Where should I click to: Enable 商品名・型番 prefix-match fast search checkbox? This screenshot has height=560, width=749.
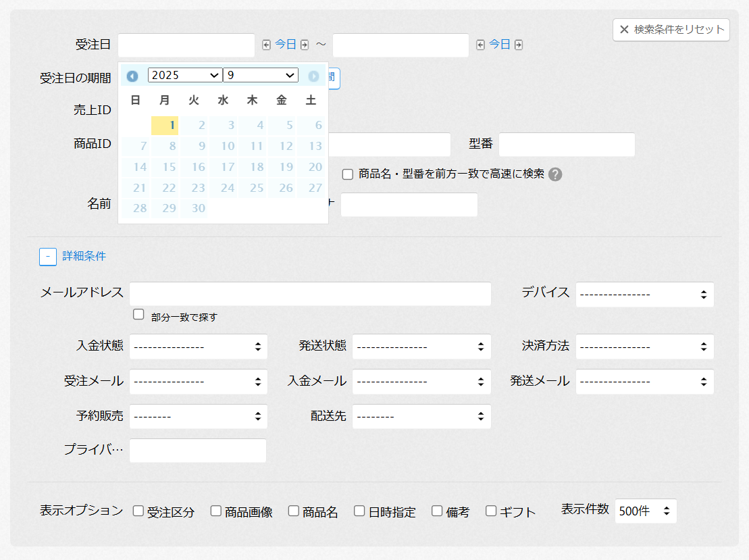pyautogui.click(x=348, y=174)
